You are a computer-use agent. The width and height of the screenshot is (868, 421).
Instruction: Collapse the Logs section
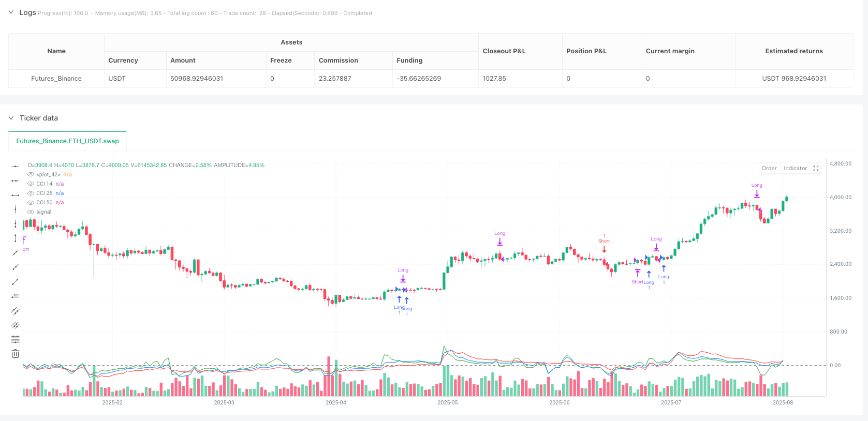point(11,12)
